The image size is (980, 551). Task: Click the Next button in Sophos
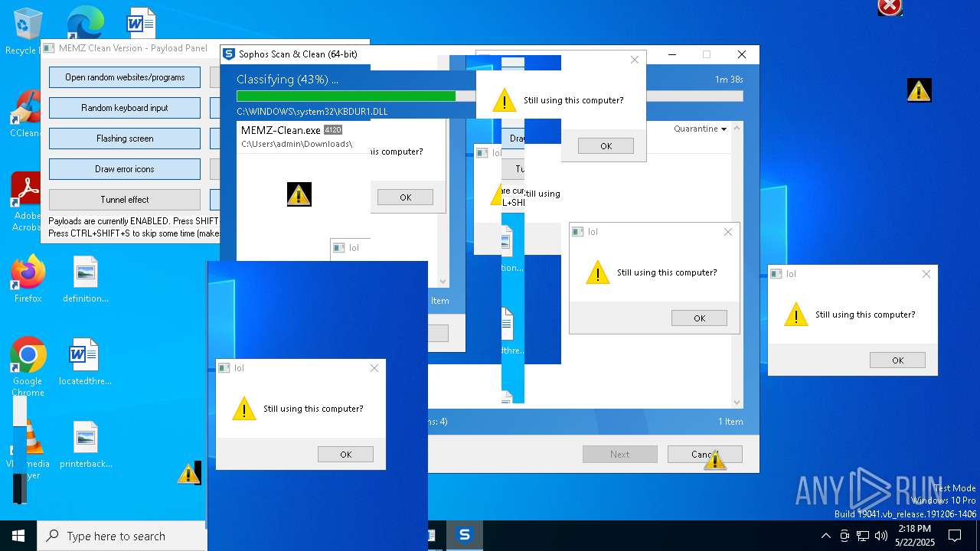[619, 454]
